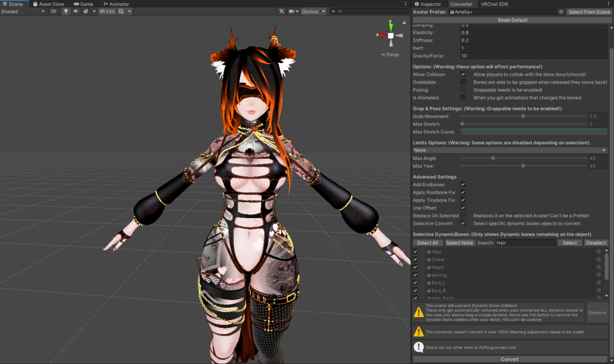Open the Gizmos dropdown arrow
Image resolution: width=614 pixels, height=364 pixels.
323,12
